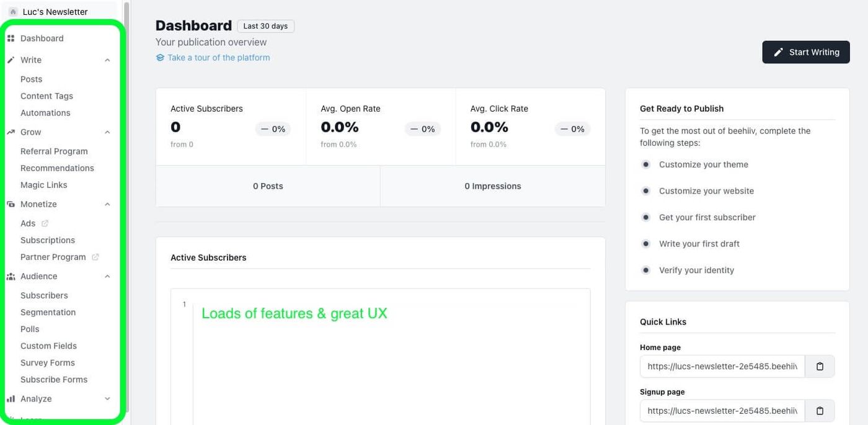The image size is (868, 425).
Task: Click the Luc's Newsletter publication icon
Action: [x=13, y=12]
